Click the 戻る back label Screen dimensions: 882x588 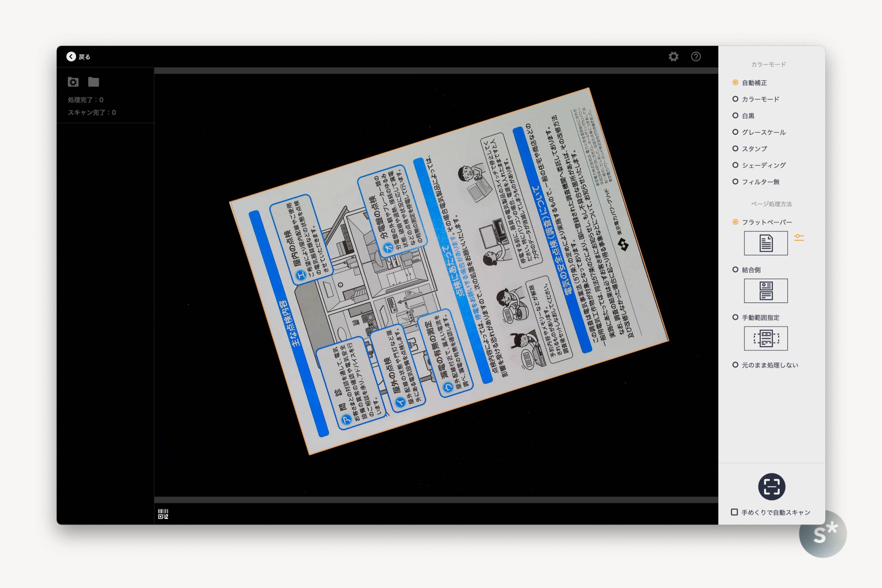[84, 57]
